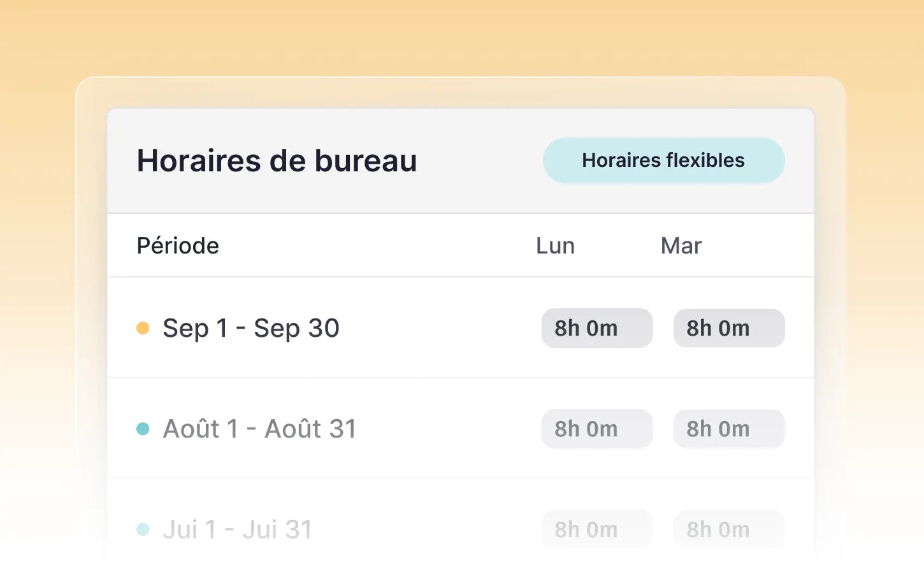Click the Période column header
Viewport: 924px width, 586px height.
[178, 246]
